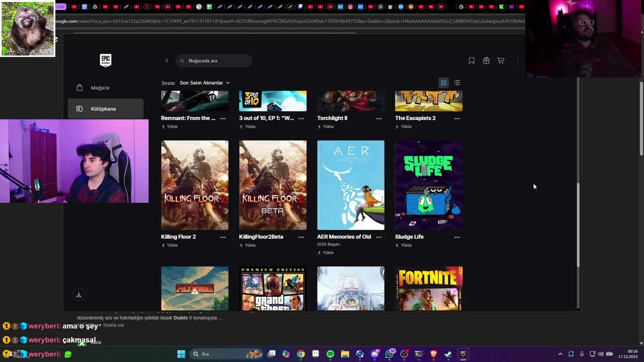Open Steam from the taskbar
The image size is (644, 362).
click(x=448, y=354)
